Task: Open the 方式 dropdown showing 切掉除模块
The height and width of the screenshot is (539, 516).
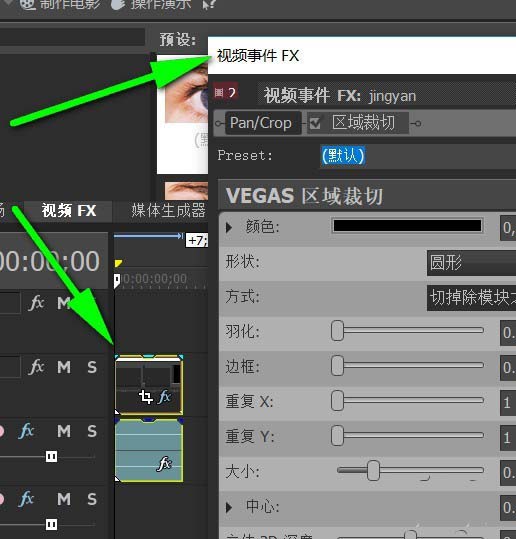Action: tap(471, 298)
